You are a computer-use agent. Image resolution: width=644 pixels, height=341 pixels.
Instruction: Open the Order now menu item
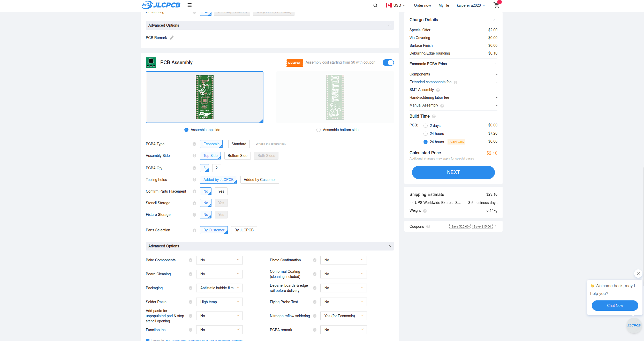coord(422,5)
